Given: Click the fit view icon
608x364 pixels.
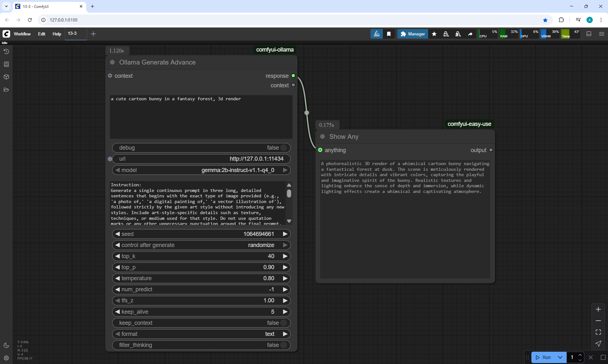Looking at the screenshot, I should point(598,332).
